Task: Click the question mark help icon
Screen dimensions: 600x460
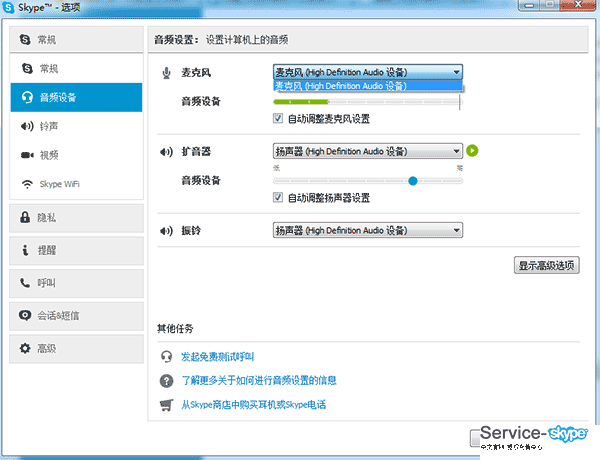Action: point(166,381)
